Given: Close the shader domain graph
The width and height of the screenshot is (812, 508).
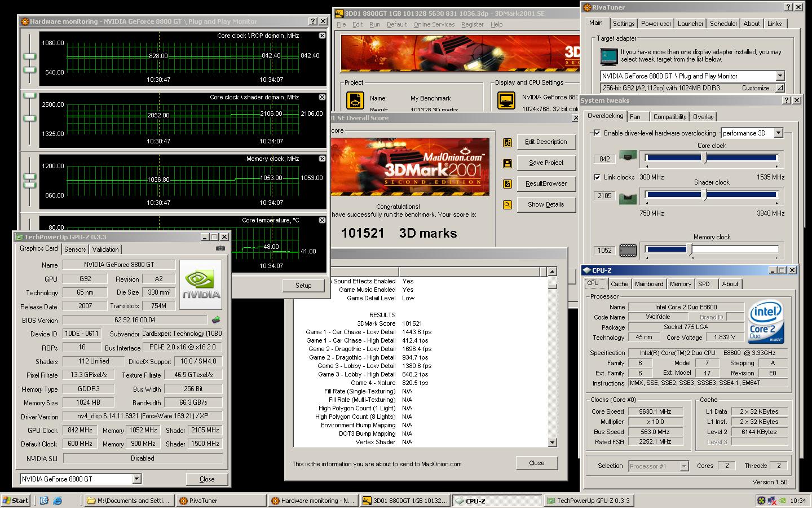Looking at the screenshot, I should click(322, 97).
